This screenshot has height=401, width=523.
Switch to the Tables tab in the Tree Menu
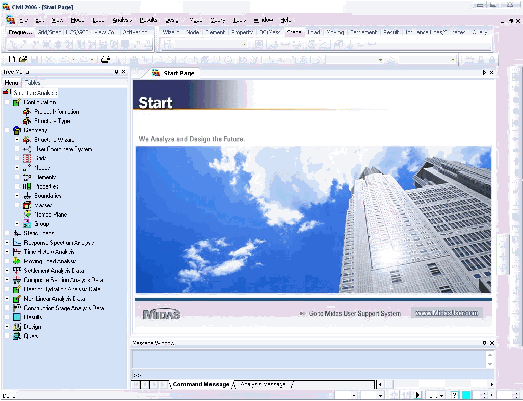[x=32, y=83]
